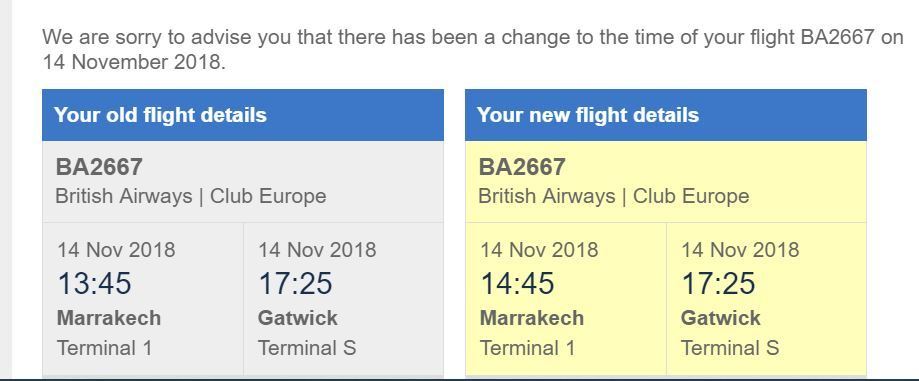
Task: Click Marrakech in new flight details
Action: 532,318
